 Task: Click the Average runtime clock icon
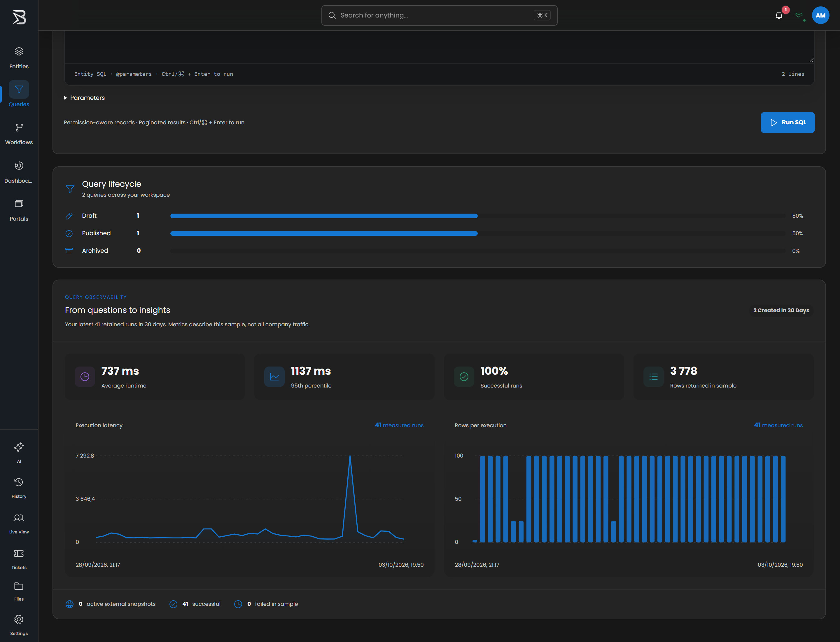(85, 377)
